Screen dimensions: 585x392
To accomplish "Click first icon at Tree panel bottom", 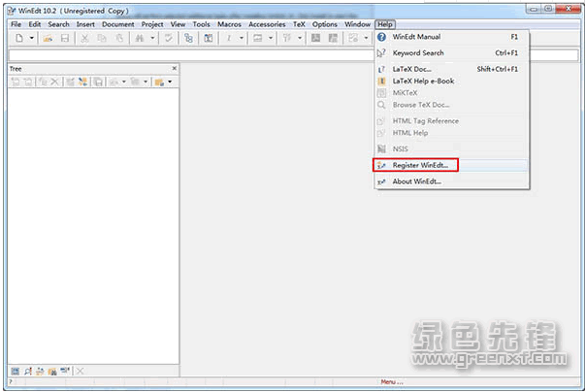I will 15,371.
